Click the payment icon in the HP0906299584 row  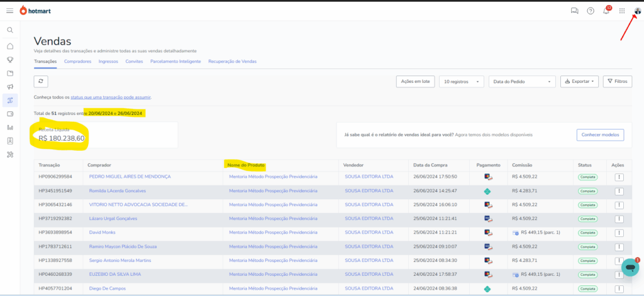pos(488,177)
